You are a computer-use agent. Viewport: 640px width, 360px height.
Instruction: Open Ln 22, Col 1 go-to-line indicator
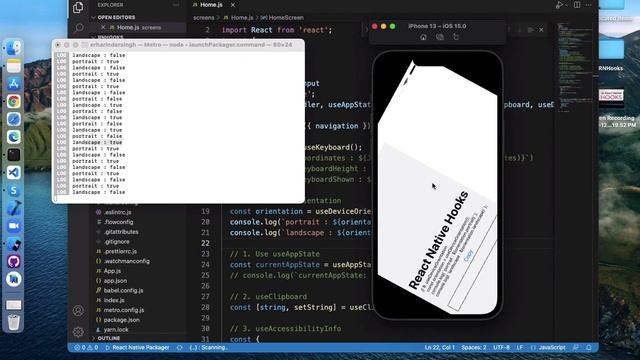tap(440, 348)
